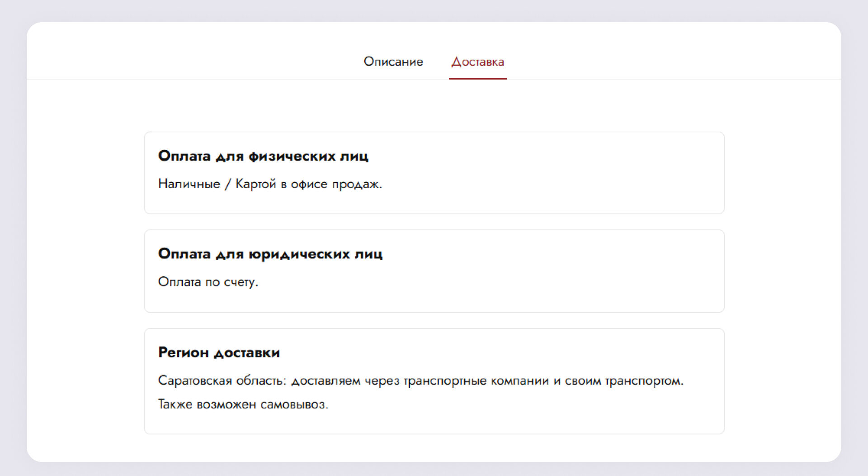The height and width of the screenshot is (476, 868).
Task: Click the phrase офисе продаж
Action: point(335,184)
